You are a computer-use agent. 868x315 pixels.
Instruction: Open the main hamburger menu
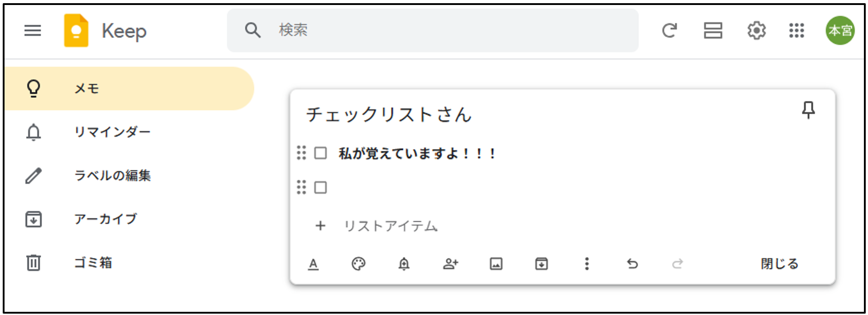(x=33, y=30)
